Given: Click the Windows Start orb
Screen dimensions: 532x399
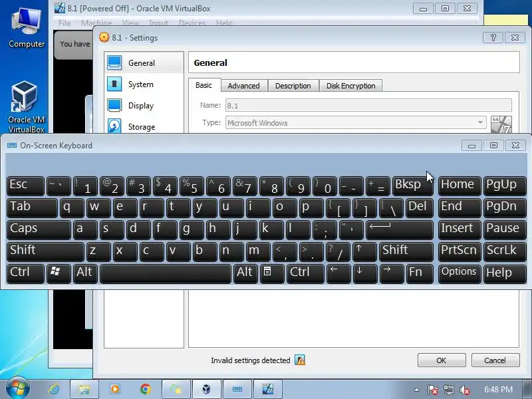Looking at the screenshot, I should pyautogui.click(x=17, y=389).
